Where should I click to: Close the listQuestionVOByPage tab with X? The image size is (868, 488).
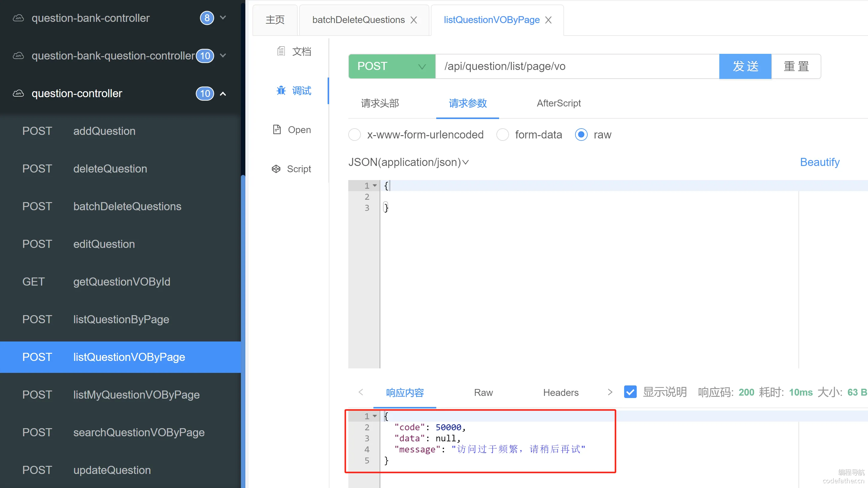point(548,20)
